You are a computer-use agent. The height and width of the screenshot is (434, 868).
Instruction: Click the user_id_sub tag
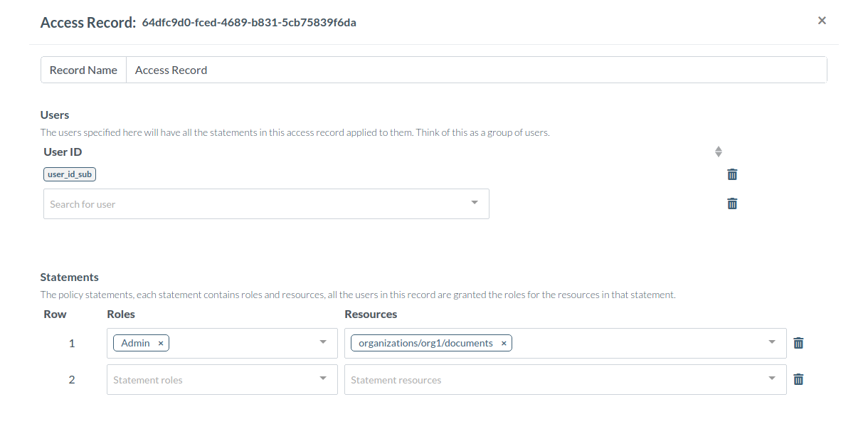[70, 174]
